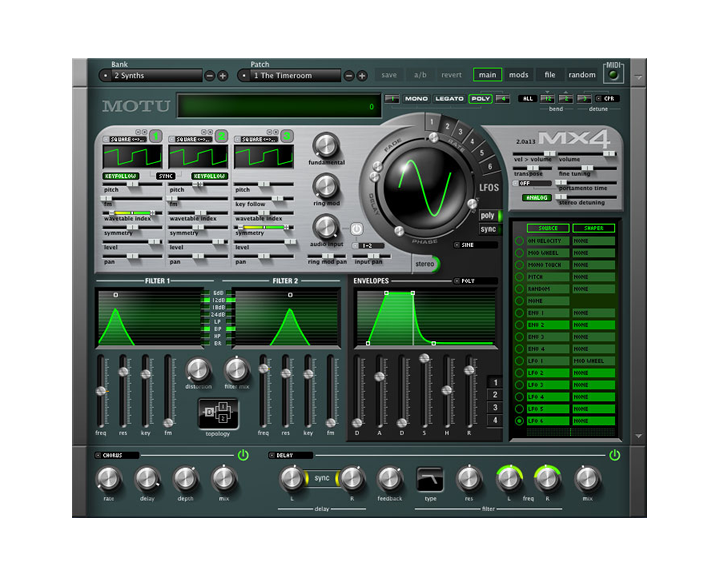718x575 pixels.
Task: Click the chorus rate knob
Action: tap(109, 478)
